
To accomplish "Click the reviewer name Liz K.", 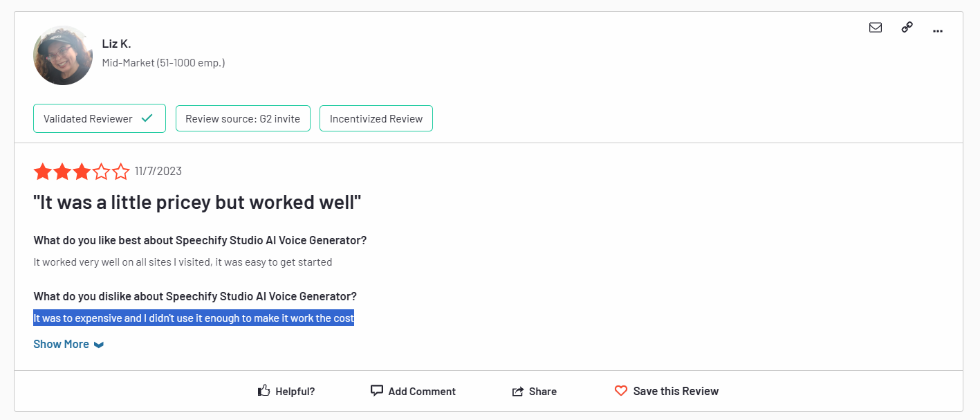I will (x=116, y=44).
